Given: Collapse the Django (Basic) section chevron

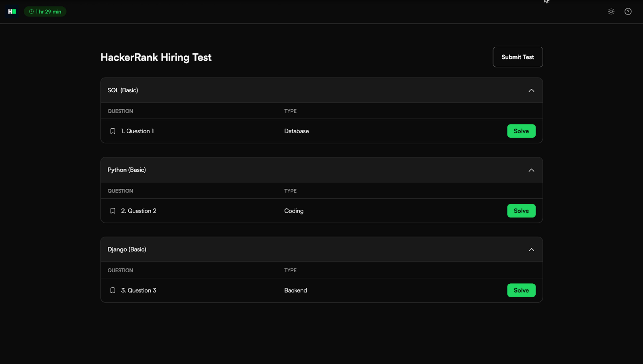Looking at the screenshot, I should coord(531,250).
